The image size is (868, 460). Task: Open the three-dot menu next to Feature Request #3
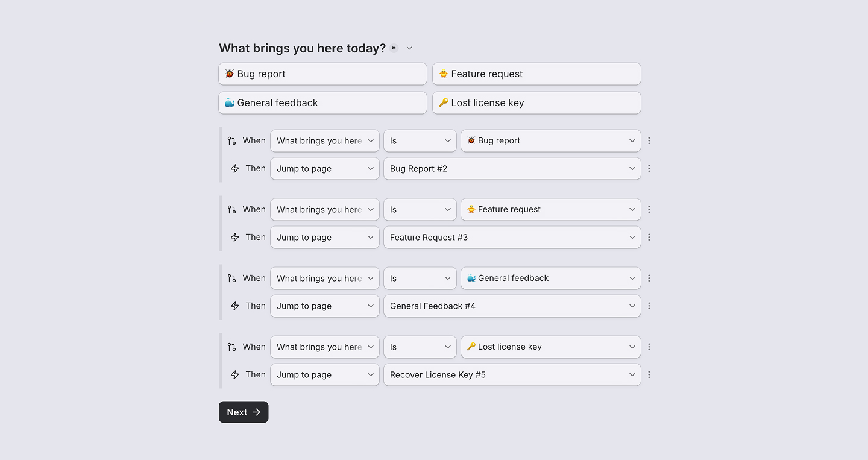point(649,237)
